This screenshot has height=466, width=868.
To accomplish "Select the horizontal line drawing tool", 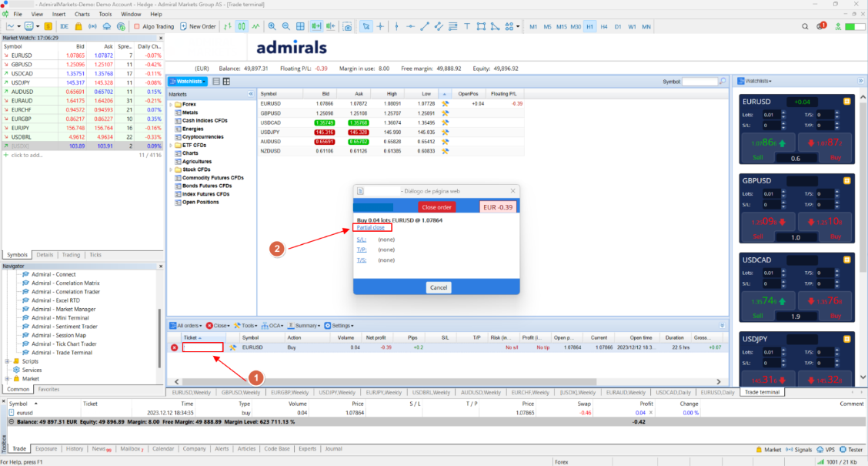I will pyautogui.click(x=410, y=26).
